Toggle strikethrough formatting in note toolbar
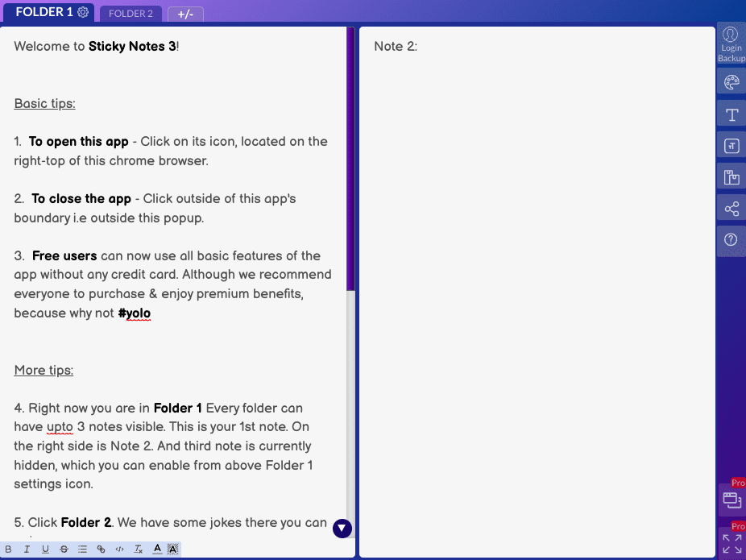The width and height of the screenshot is (746, 560). point(64,549)
